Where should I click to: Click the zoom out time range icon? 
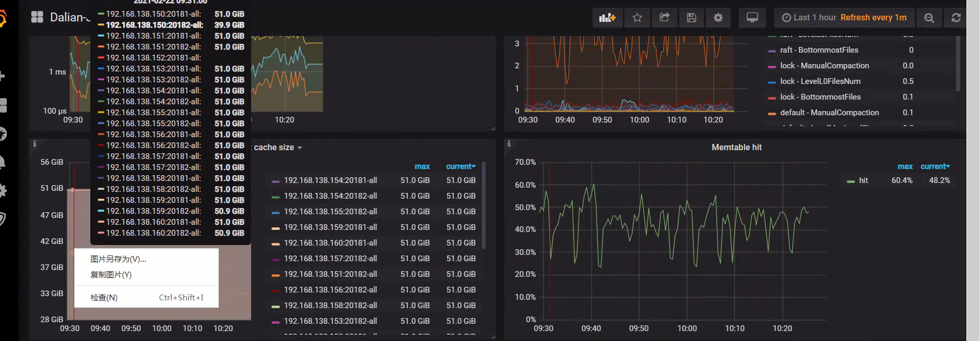(929, 18)
